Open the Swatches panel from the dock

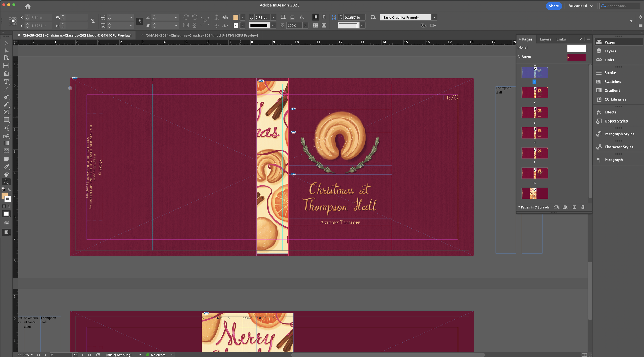[612, 82]
